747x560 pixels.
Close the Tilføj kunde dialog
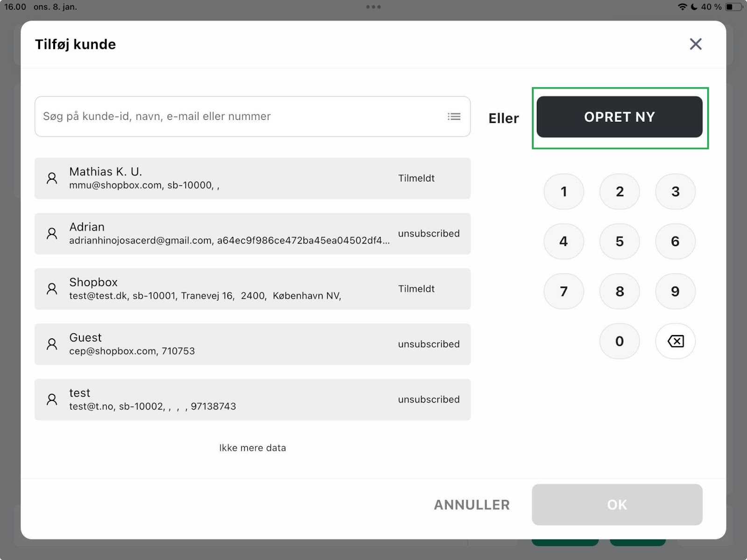(x=696, y=44)
